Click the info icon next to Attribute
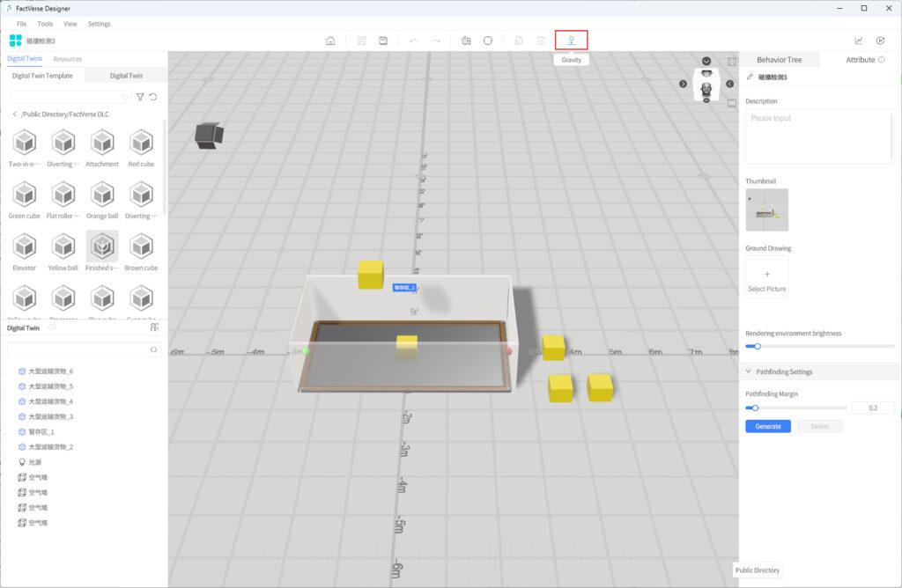 pos(881,60)
